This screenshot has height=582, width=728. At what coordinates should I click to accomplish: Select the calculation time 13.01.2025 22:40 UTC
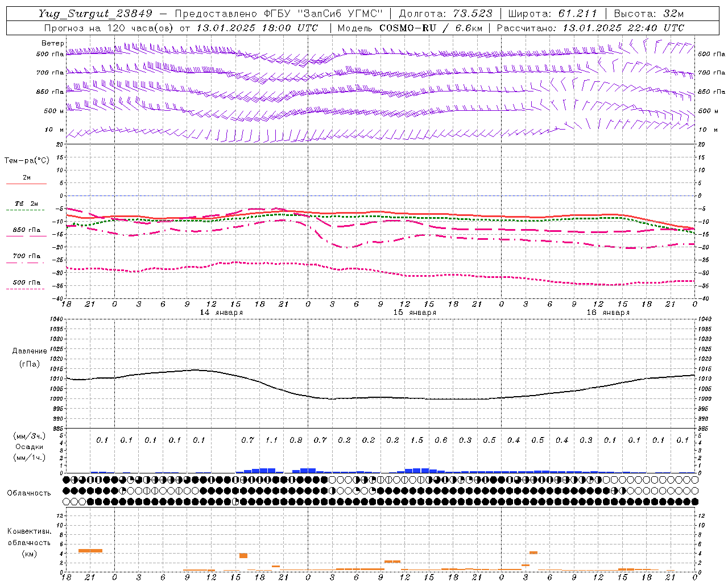(x=623, y=28)
